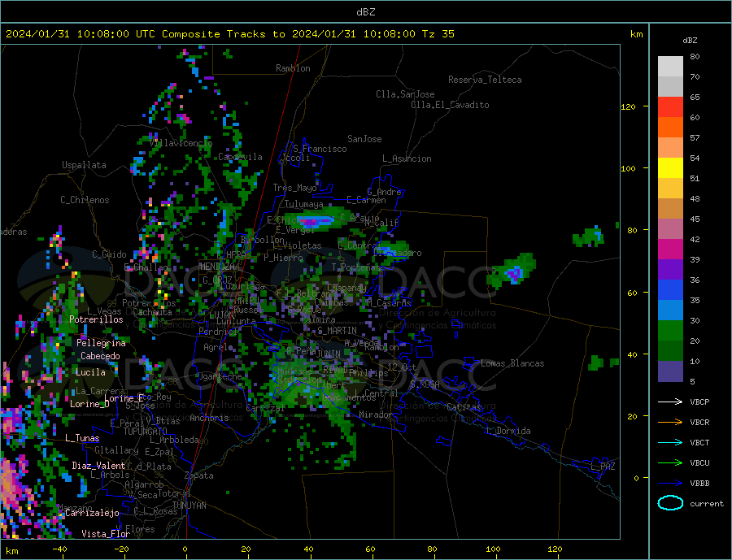Click the Vista_Flor place label
Image resolution: width=732 pixels, height=560 pixels.
click(106, 534)
